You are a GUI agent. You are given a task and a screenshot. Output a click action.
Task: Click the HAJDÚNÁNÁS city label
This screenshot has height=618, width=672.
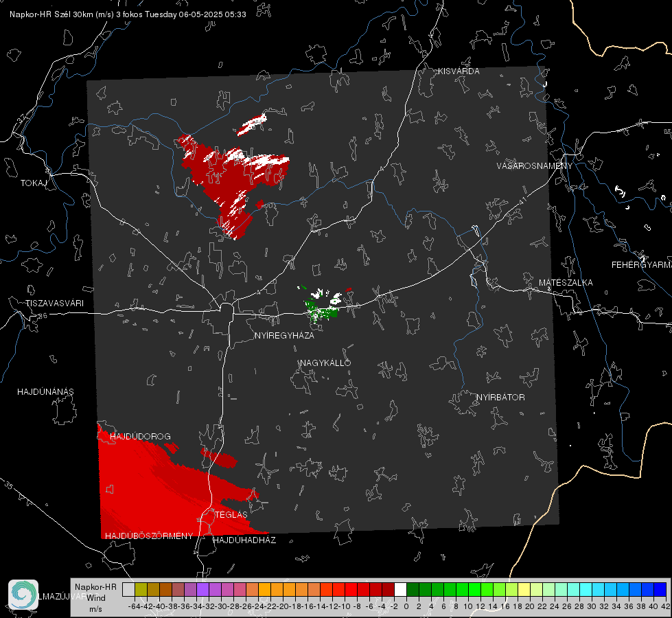pos(45,392)
